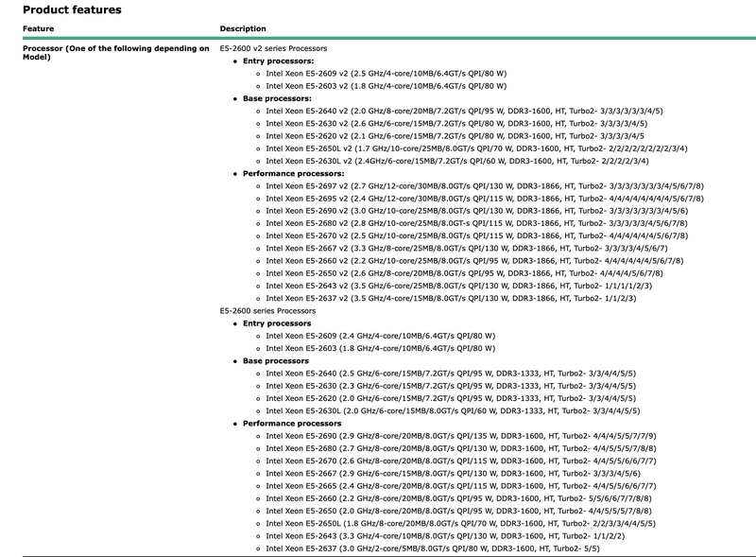756x557 pixels.
Task: Select the E5-2609 (2.4 GHz/4-core) line
Action: 381,336
